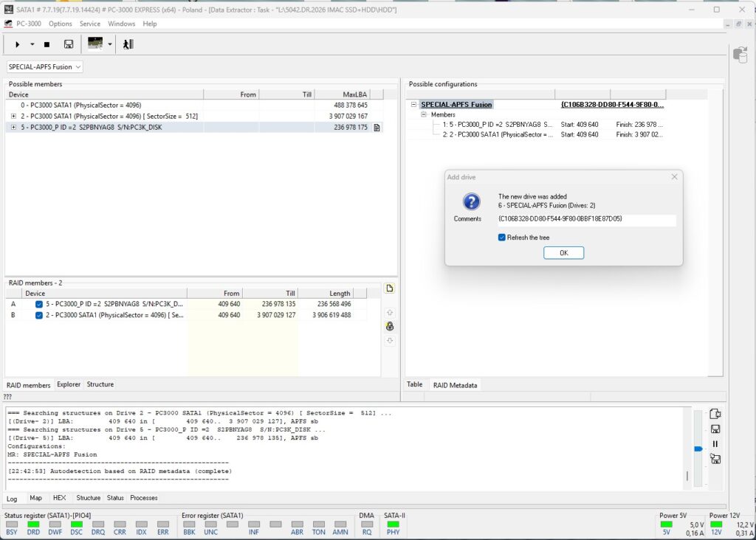756x540 pixels.
Task: Open the Service menu
Action: point(90,24)
